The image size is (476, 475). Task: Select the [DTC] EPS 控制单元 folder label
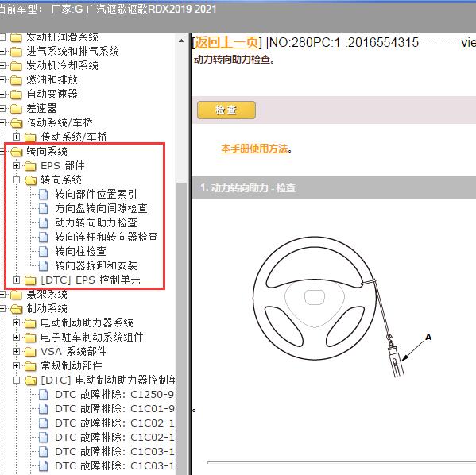pyautogui.click(x=91, y=280)
